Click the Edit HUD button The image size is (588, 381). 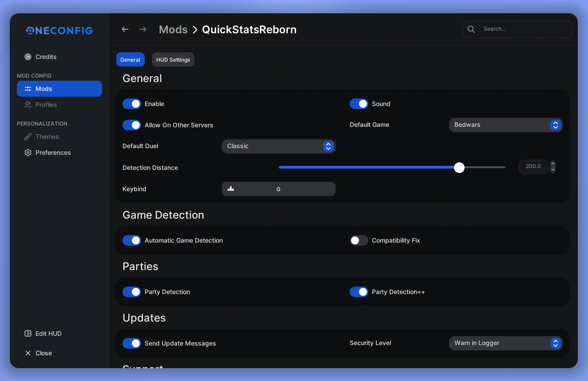click(59, 334)
